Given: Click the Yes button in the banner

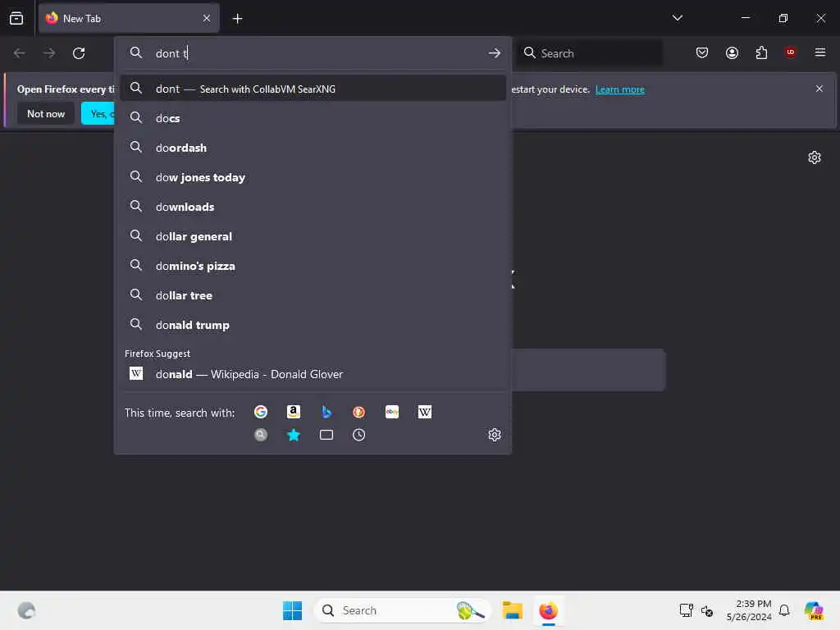Looking at the screenshot, I should (98, 113).
